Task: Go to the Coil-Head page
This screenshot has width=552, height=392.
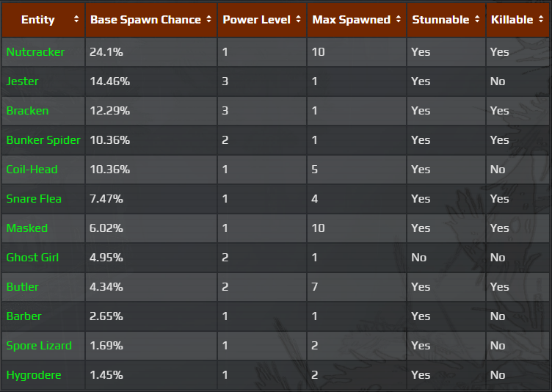Action: pyautogui.click(x=32, y=170)
